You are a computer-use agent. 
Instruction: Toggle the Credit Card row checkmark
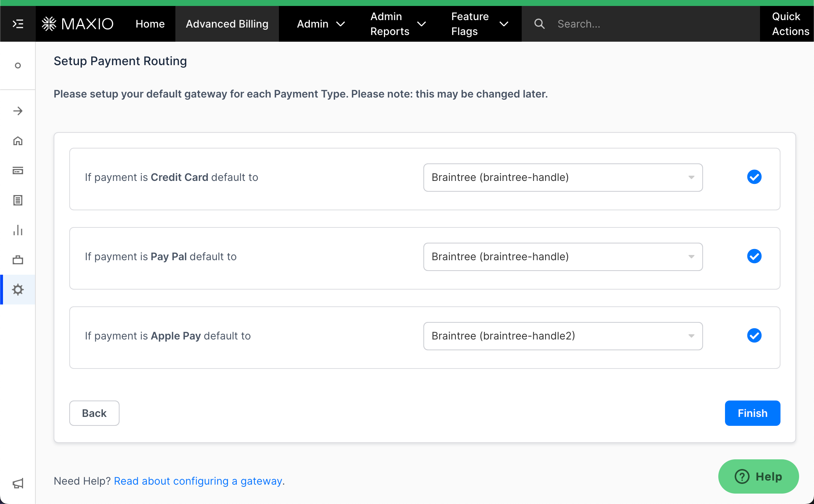click(754, 177)
